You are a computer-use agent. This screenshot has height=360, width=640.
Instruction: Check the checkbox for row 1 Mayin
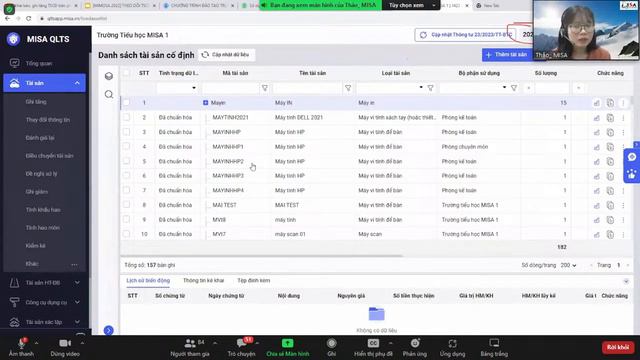click(127, 102)
